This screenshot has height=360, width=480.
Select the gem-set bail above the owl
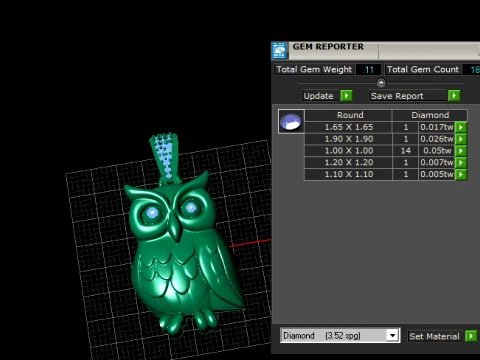(x=165, y=158)
